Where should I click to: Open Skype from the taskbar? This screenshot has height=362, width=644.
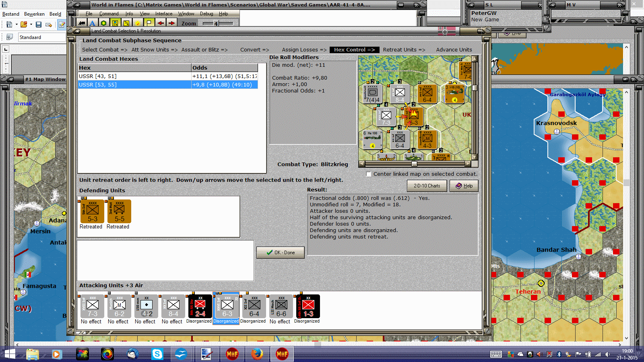pos(157,354)
